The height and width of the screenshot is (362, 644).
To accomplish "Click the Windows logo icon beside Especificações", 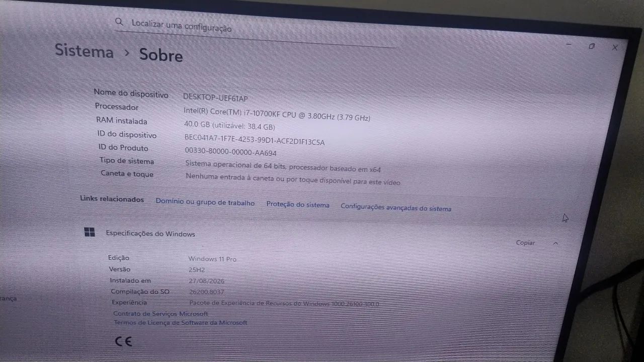I will tap(90, 232).
